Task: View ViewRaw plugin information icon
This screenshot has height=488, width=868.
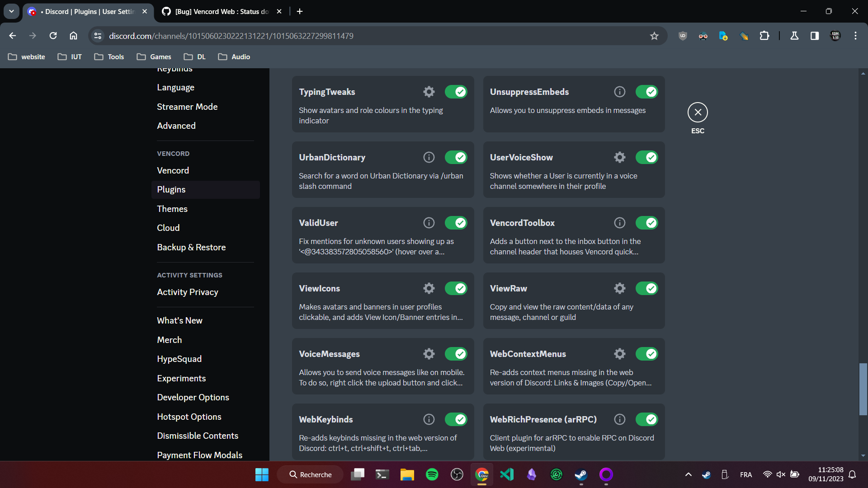Action: pyautogui.click(x=619, y=288)
